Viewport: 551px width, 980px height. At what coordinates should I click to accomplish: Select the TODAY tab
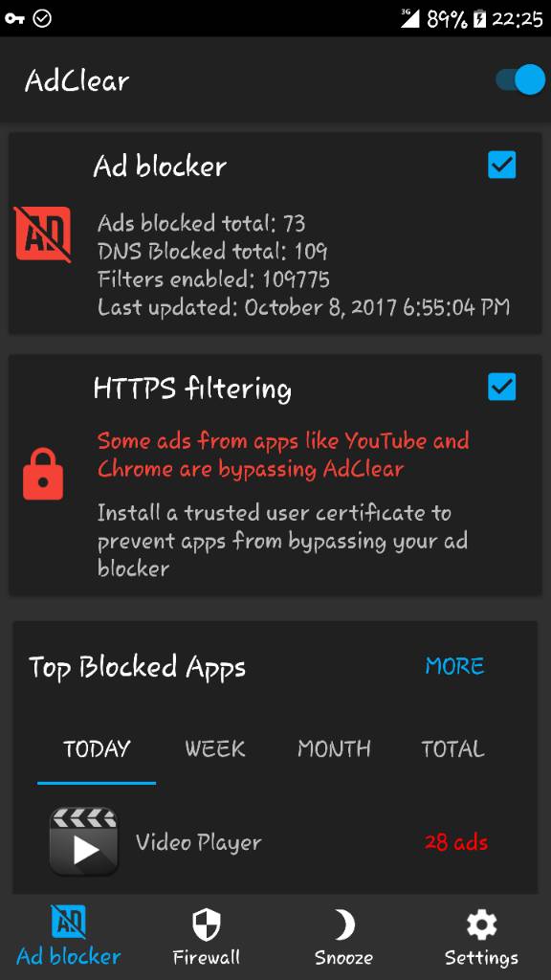tap(97, 748)
